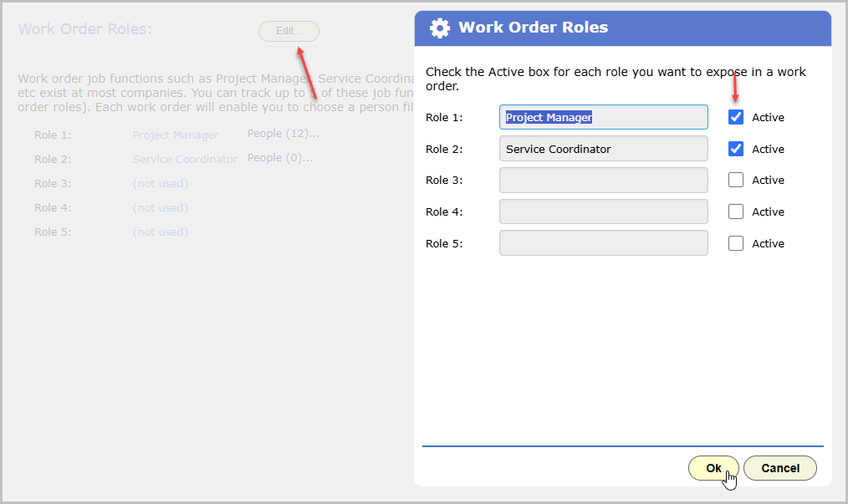
Task: Click the background Project Manager role text
Action: coord(176,135)
